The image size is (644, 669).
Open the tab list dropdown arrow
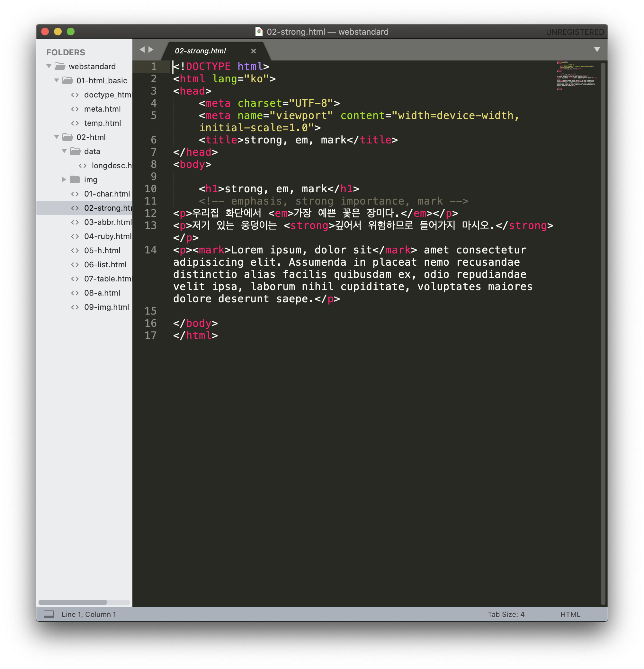coord(596,50)
